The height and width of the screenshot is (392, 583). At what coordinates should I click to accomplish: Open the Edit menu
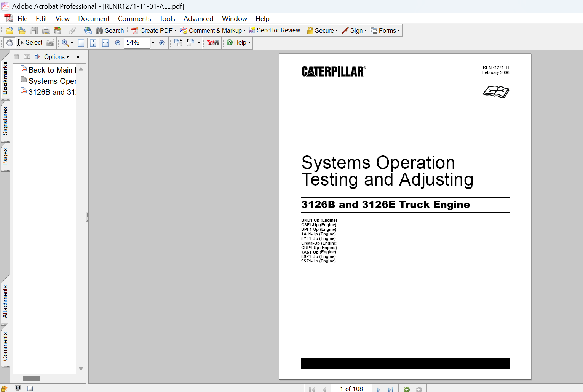(x=42, y=19)
